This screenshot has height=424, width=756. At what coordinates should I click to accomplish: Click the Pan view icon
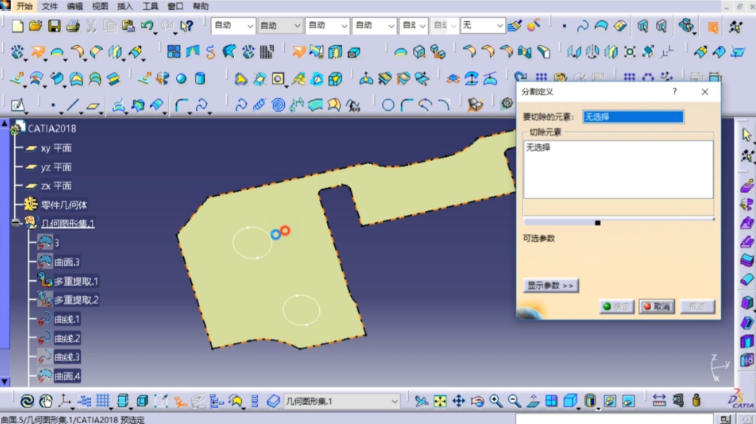tap(458, 401)
